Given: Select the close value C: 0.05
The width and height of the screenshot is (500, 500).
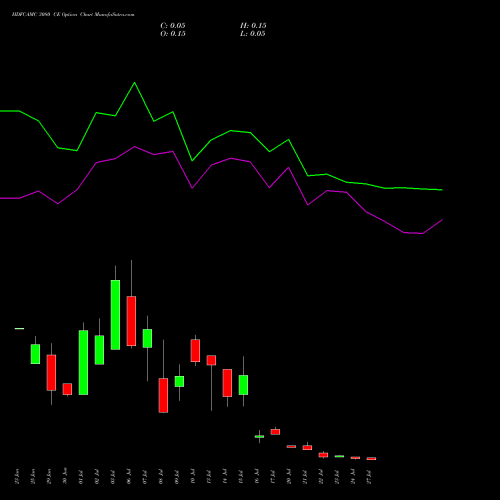Looking at the screenshot, I should coord(173,26).
